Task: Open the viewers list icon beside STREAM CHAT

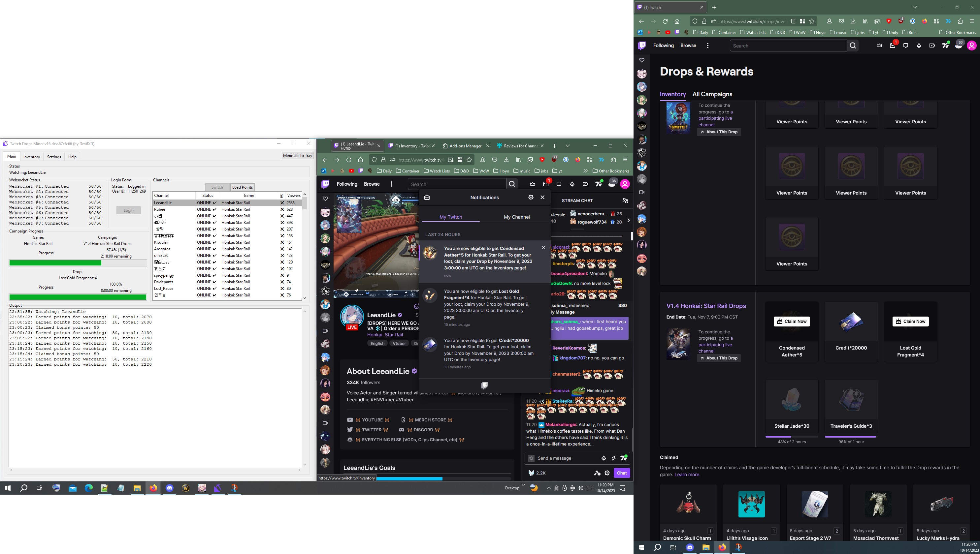Action: point(626,200)
